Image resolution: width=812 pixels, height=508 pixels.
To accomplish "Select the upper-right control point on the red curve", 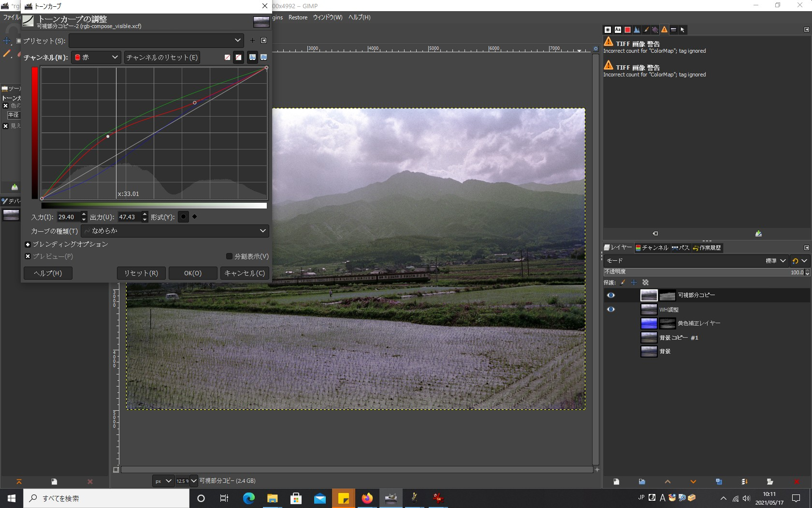I will coord(195,103).
